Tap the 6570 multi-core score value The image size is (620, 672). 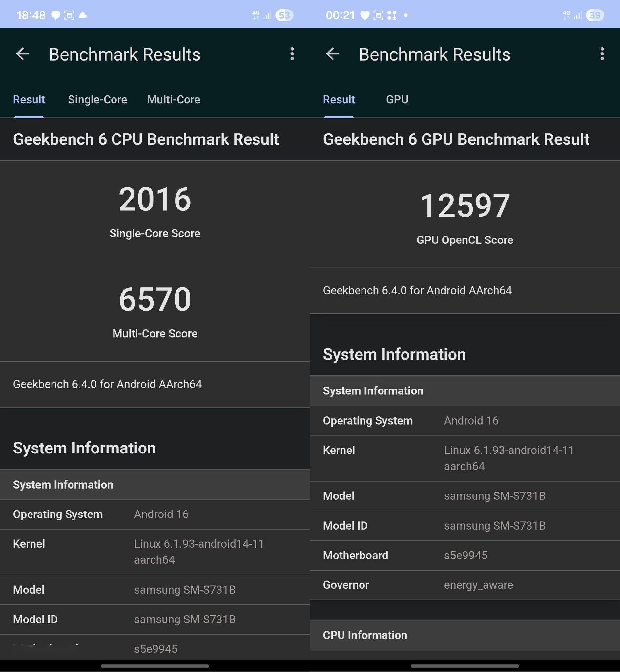[155, 299]
